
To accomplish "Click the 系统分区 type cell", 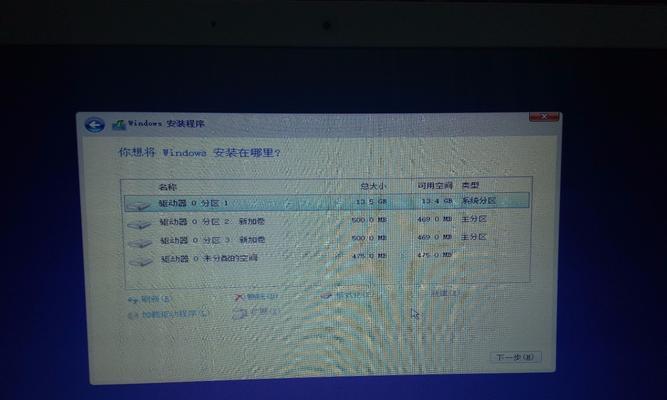I will [x=479, y=200].
